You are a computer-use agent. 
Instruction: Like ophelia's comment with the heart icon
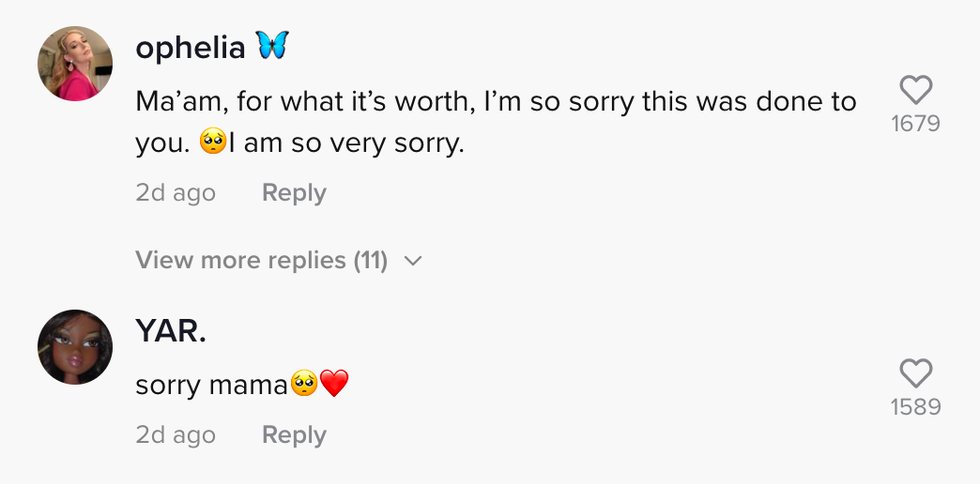(915, 91)
